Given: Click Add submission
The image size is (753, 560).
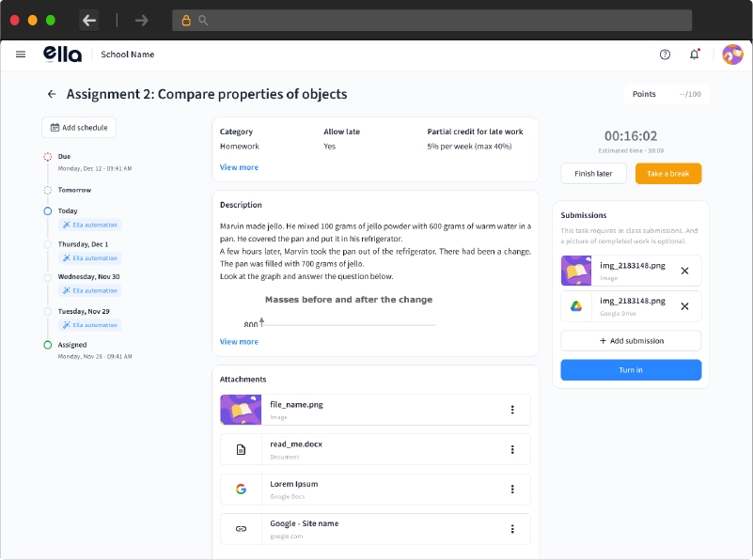Looking at the screenshot, I should (631, 341).
